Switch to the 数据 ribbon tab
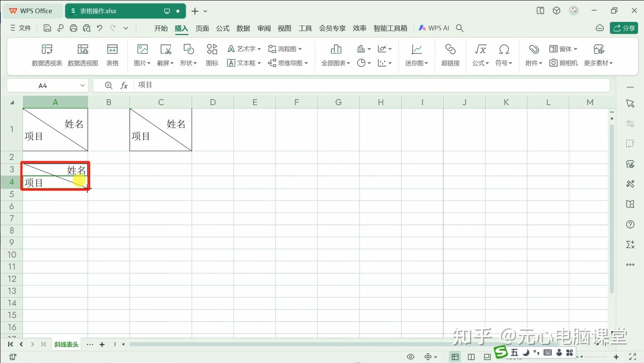644x363 pixels. coord(243,28)
